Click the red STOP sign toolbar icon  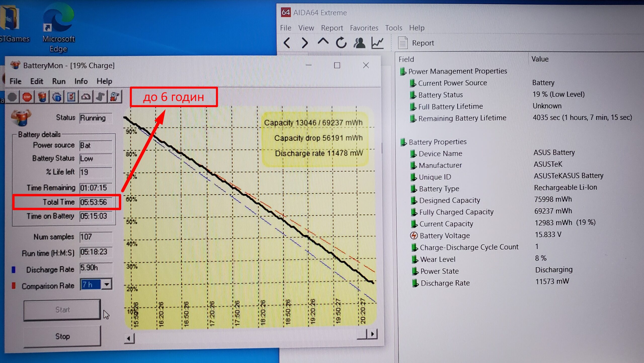click(27, 97)
